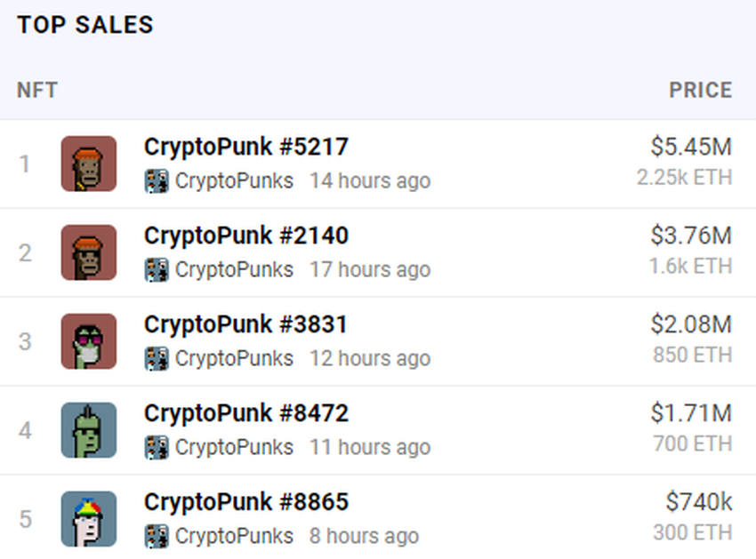
Task: Click CryptoPunks collection name in fifth row
Action: [234, 536]
